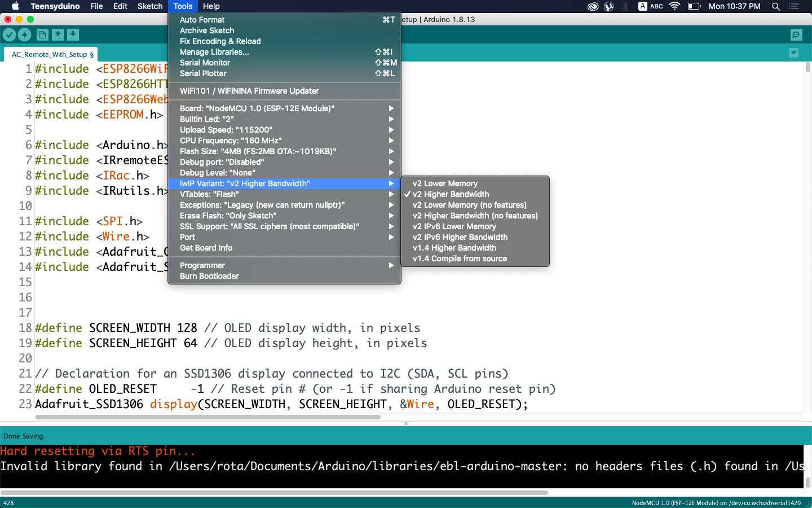Screen dimensions: 812x508
Task: Pick "v1.4 Higher Bandwidth" variant
Action: coord(475,248)
